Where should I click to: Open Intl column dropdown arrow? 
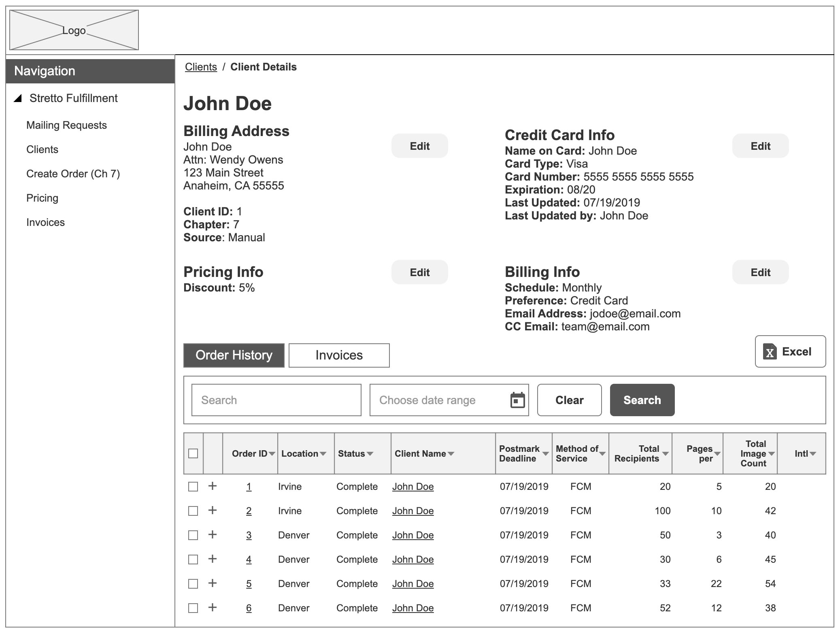click(813, 454)
